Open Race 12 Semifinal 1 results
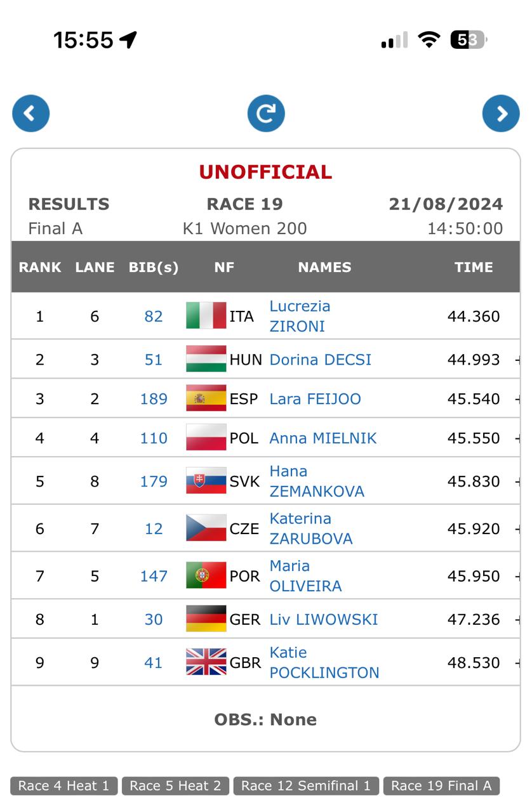The image size is (532, 812). pyautogui.click(x=306, y=786)
